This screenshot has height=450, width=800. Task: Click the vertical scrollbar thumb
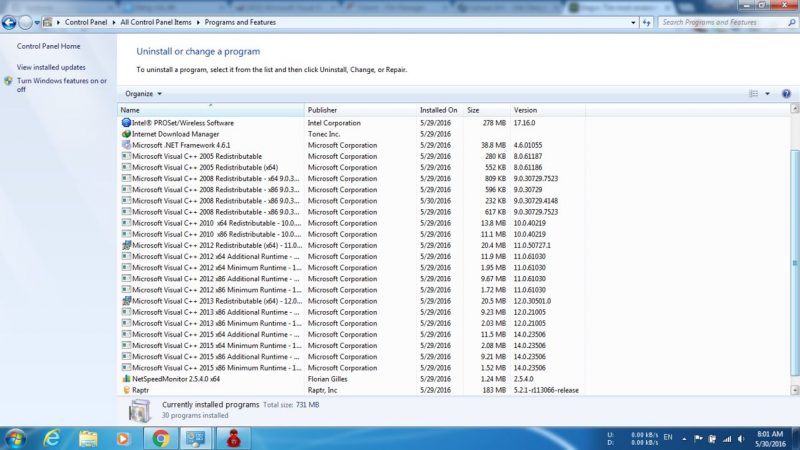click(x=794, y=263)
